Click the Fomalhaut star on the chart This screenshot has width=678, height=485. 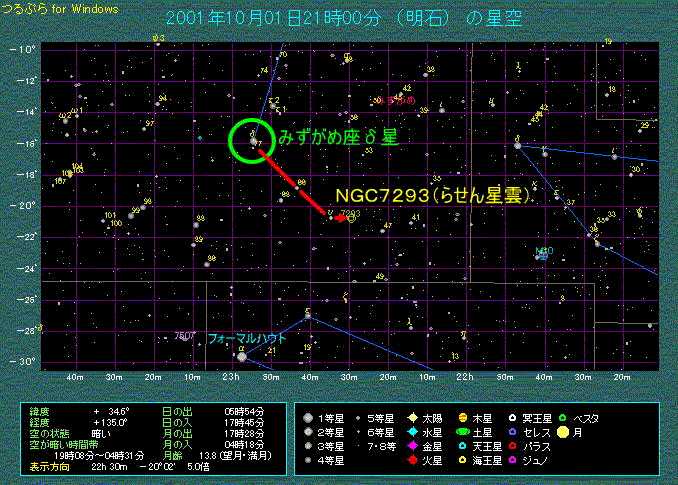pos(240,355)
